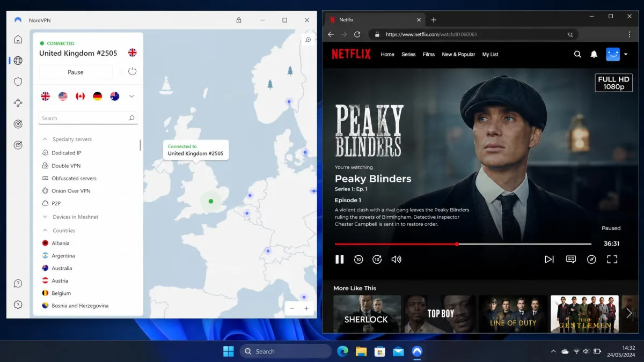Go back in the browser

pyautogui.click(x=331, y=34)
